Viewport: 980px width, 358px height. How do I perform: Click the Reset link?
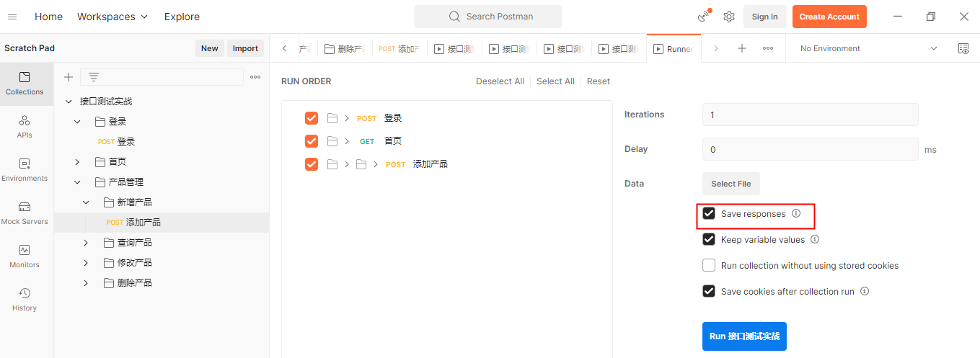tap(599, 81)
